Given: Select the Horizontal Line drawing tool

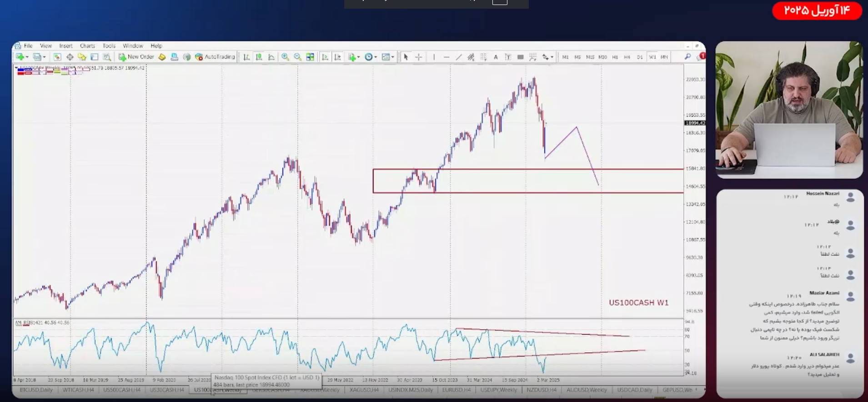Looking at the screenshot, I should coord(447,57).
